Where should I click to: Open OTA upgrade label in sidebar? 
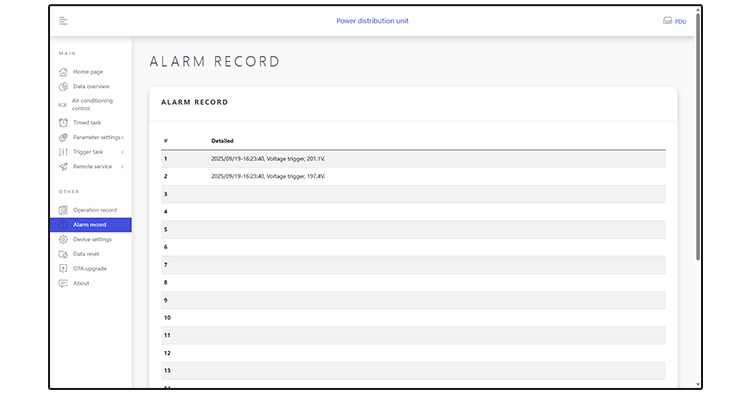[90, 269]
